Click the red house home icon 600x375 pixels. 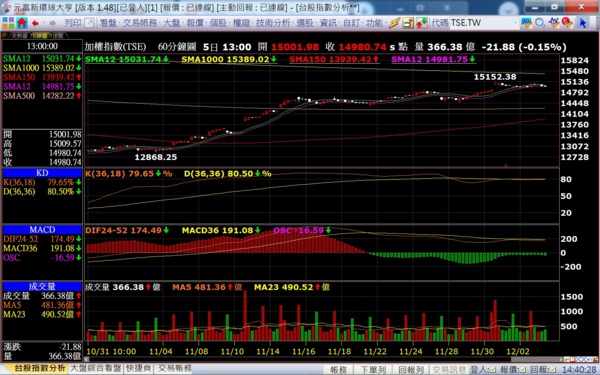pos(21,23)
